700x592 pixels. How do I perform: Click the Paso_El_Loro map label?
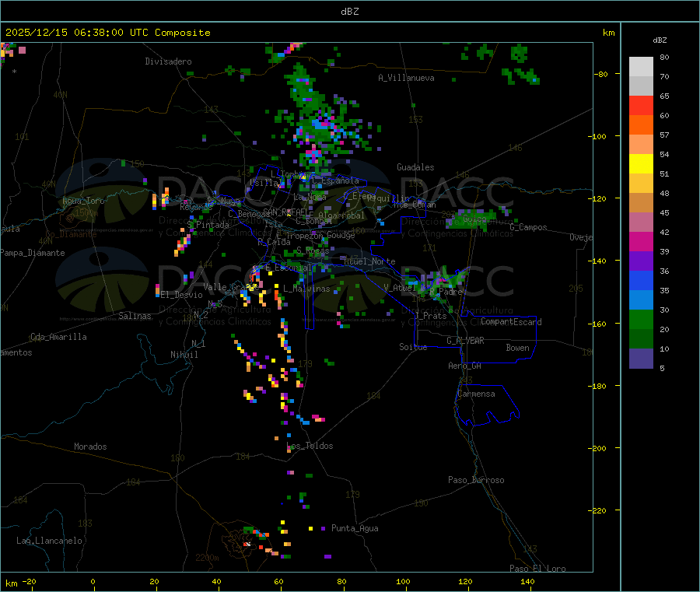coord(537,569)
